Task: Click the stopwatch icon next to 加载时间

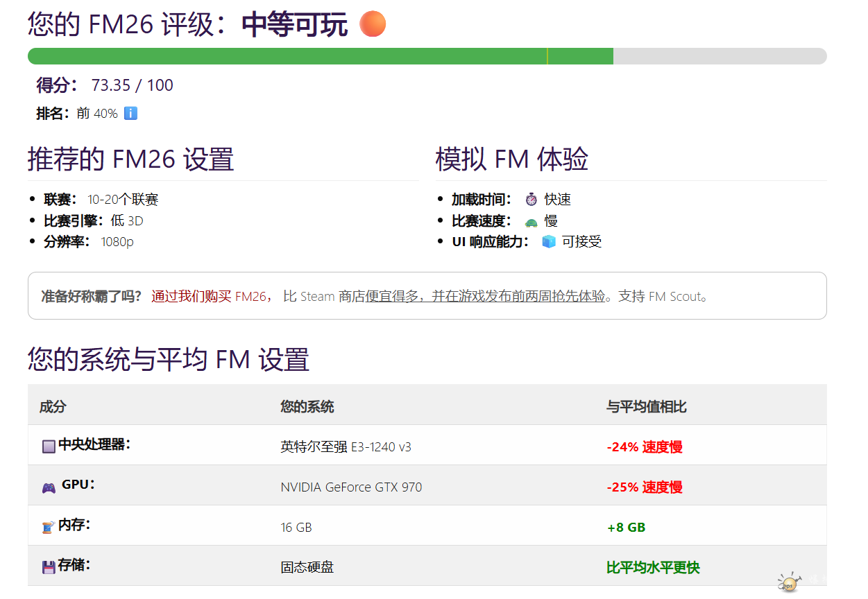Action: pos(531,200)
